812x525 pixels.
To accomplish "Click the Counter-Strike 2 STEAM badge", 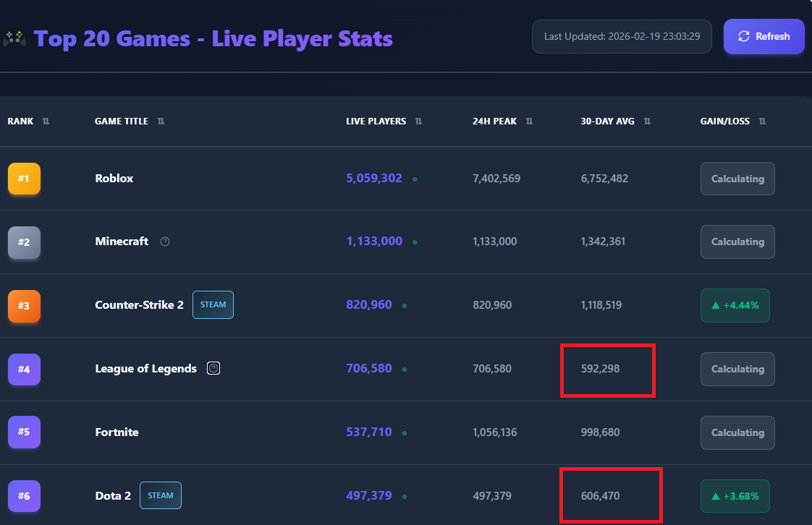I will coord(213,305).
